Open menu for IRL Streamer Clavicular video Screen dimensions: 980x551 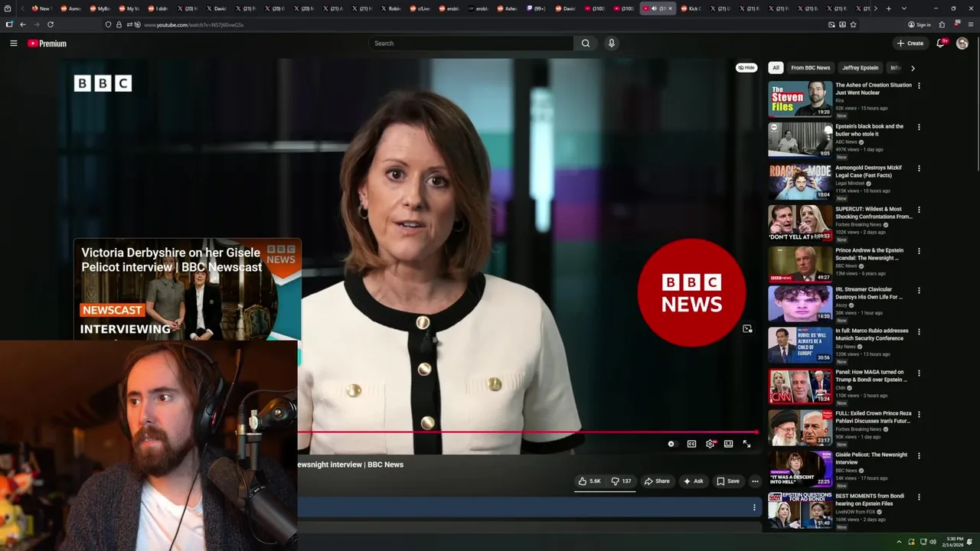point(919,290)
